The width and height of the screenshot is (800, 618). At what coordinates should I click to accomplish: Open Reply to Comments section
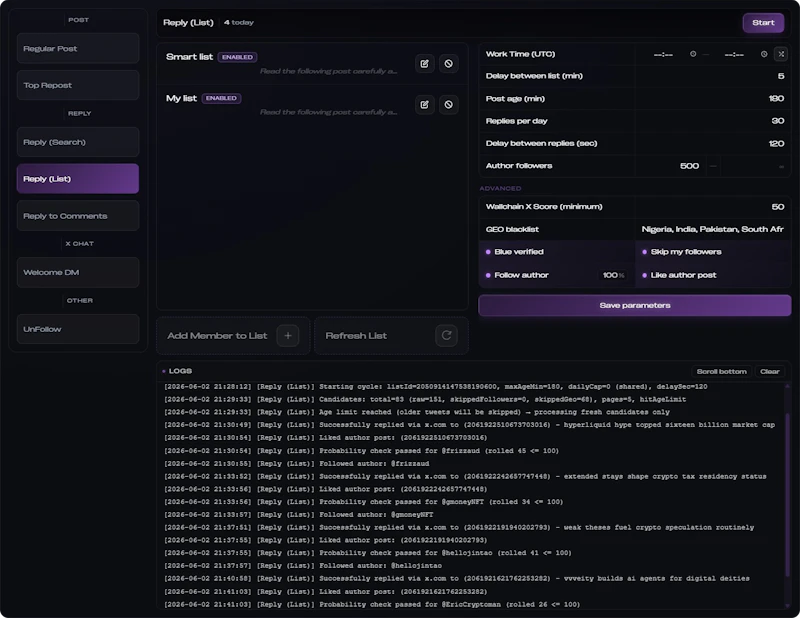(x=78, y=216)
